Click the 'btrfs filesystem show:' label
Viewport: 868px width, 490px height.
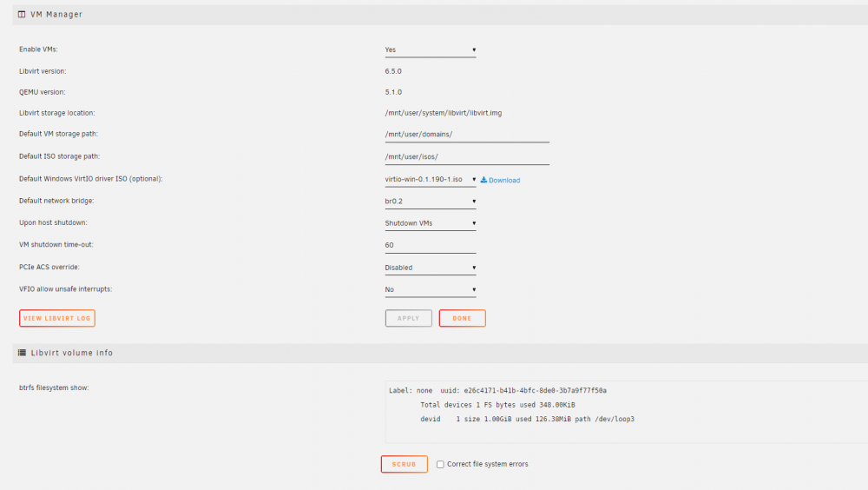(54, 387)
